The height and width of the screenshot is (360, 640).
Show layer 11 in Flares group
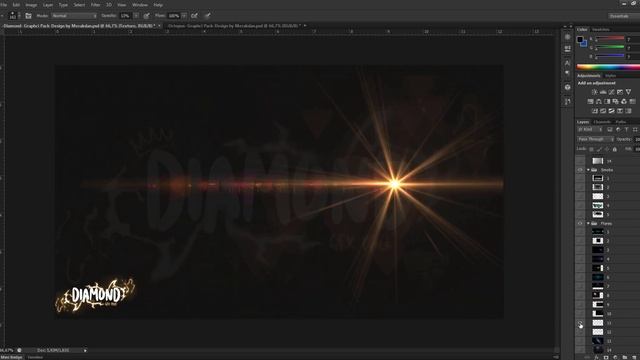tap(580, 322)
